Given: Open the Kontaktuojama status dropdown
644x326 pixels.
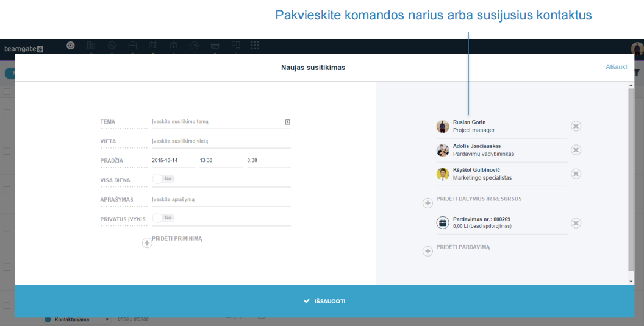Looking at the screenshot, I should click(x=77, y=319).
